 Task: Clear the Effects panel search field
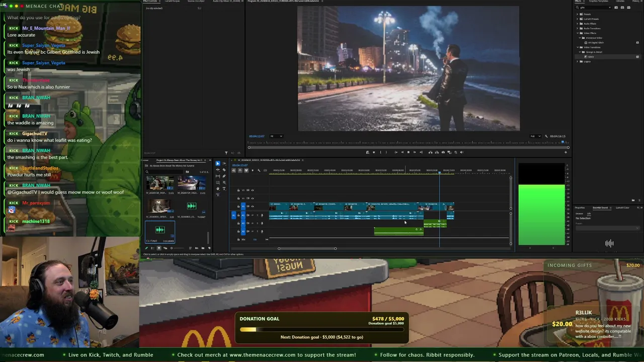(609, 8)
